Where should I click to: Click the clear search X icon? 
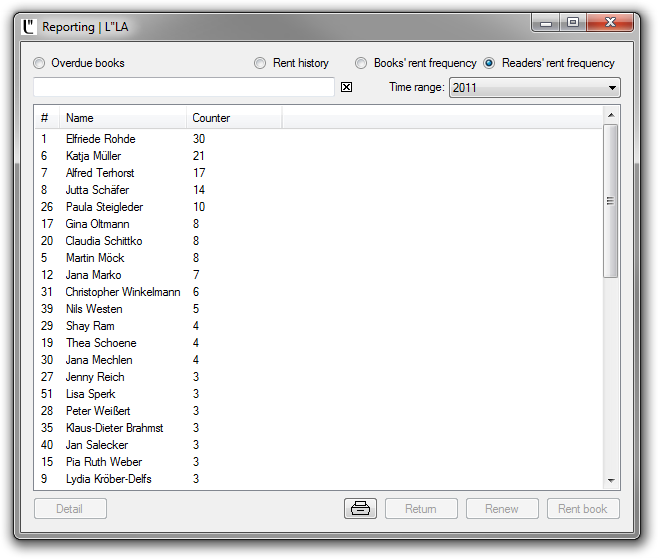coord(347,87)
